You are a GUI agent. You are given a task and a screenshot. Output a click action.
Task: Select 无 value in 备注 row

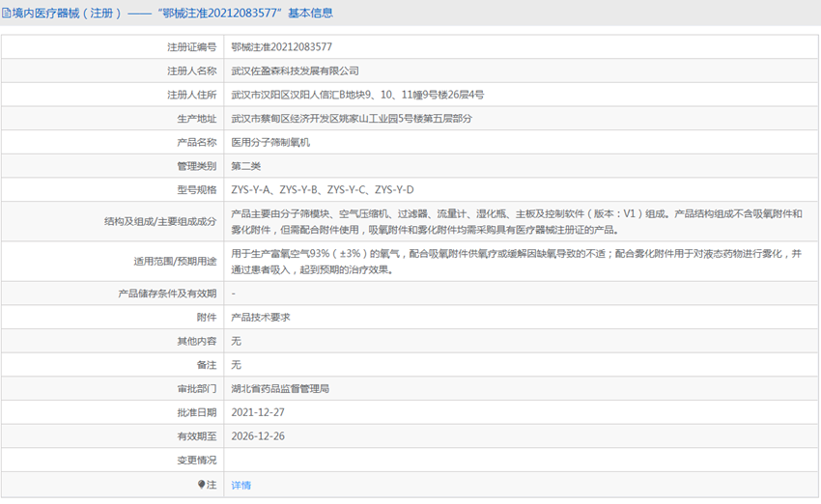click(x=236, y=365)
